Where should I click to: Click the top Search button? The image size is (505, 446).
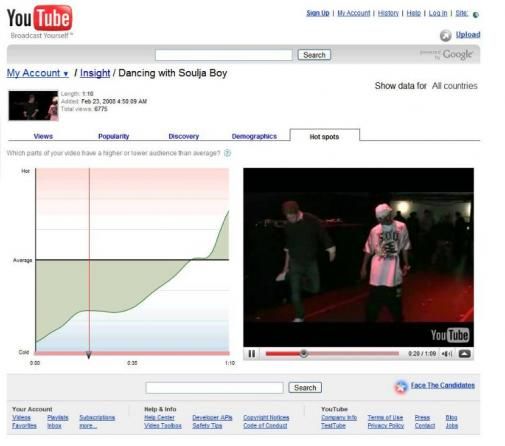point(314,55)
